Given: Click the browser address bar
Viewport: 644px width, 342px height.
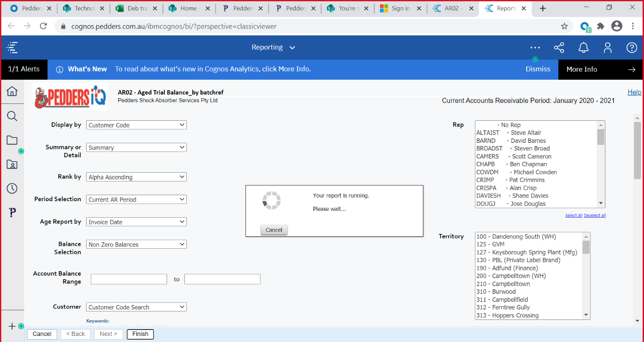Looking at the screenshot, I should 314,26.
